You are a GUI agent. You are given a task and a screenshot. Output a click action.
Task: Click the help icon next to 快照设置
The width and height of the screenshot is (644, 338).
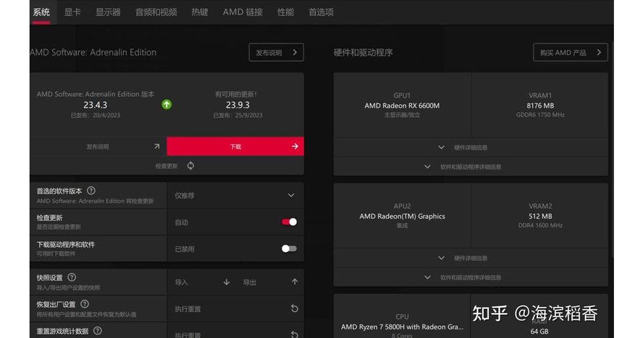71,277
